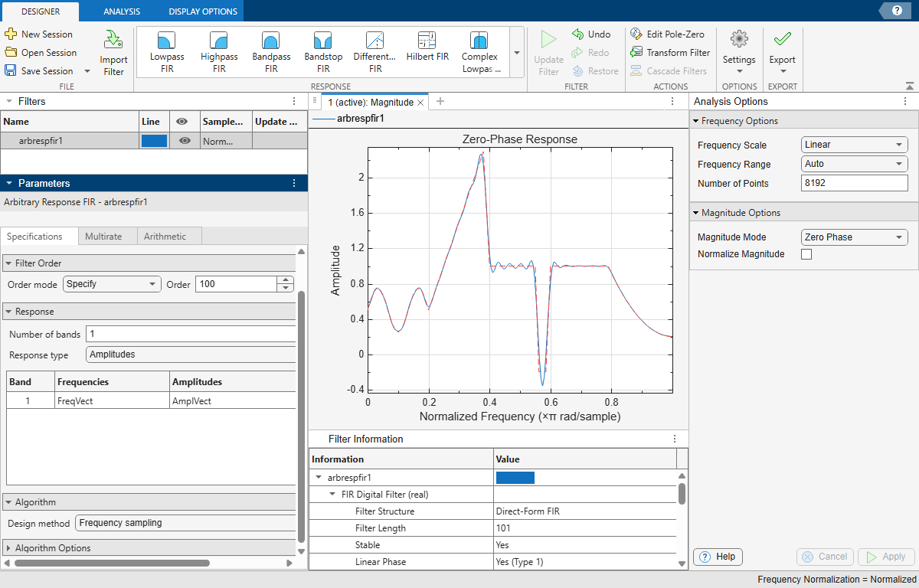Open the help question mark icon

897,10
